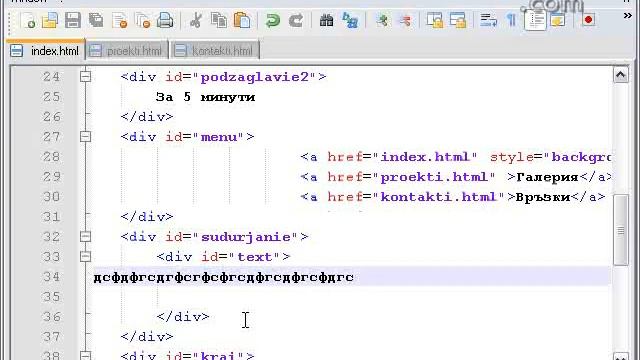
Task: Click line number 28 in the margin
Action: pos(51,157)
